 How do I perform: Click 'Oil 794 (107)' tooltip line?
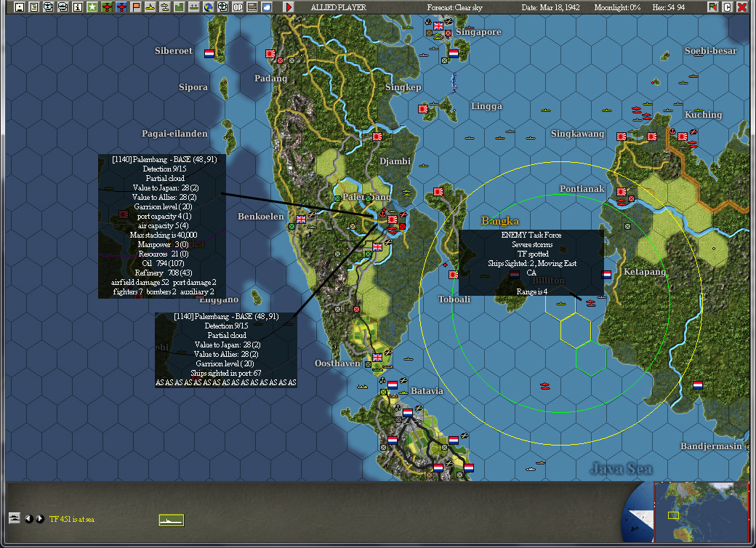coord(163,263)
